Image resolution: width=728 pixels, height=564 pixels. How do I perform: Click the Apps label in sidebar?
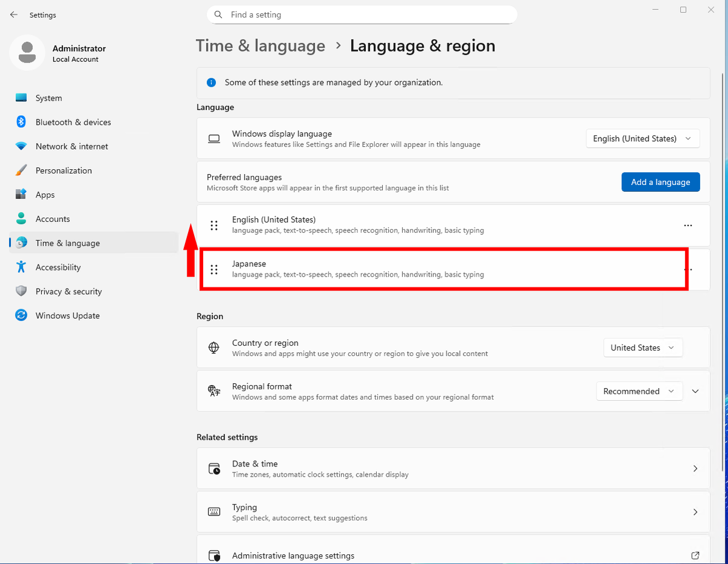[45, 195]
